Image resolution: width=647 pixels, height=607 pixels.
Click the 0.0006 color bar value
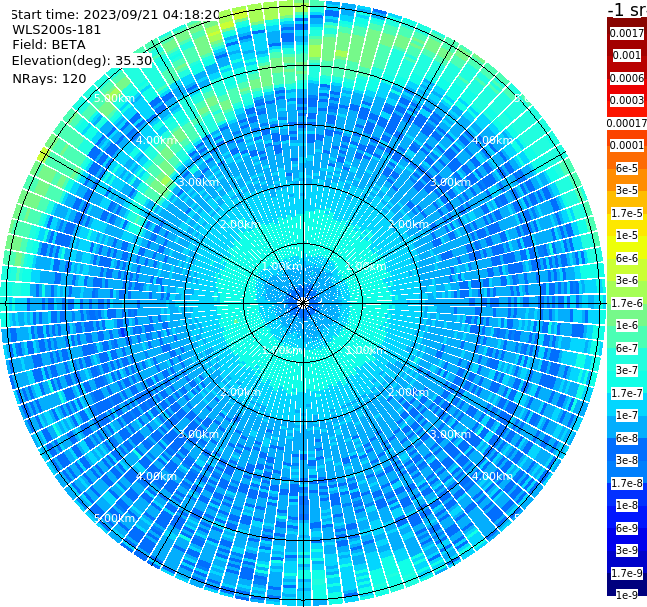click(x=627, y=78)
